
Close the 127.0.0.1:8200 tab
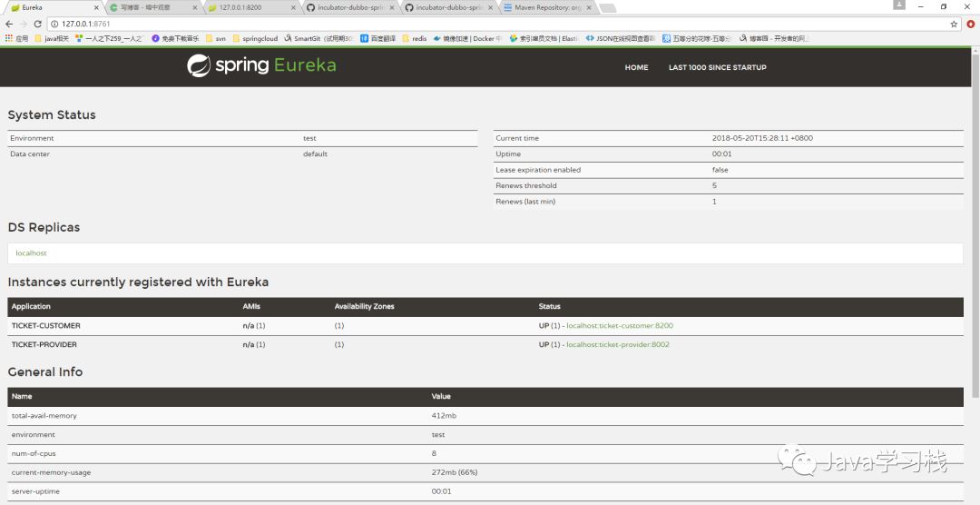tap(293, 7)
